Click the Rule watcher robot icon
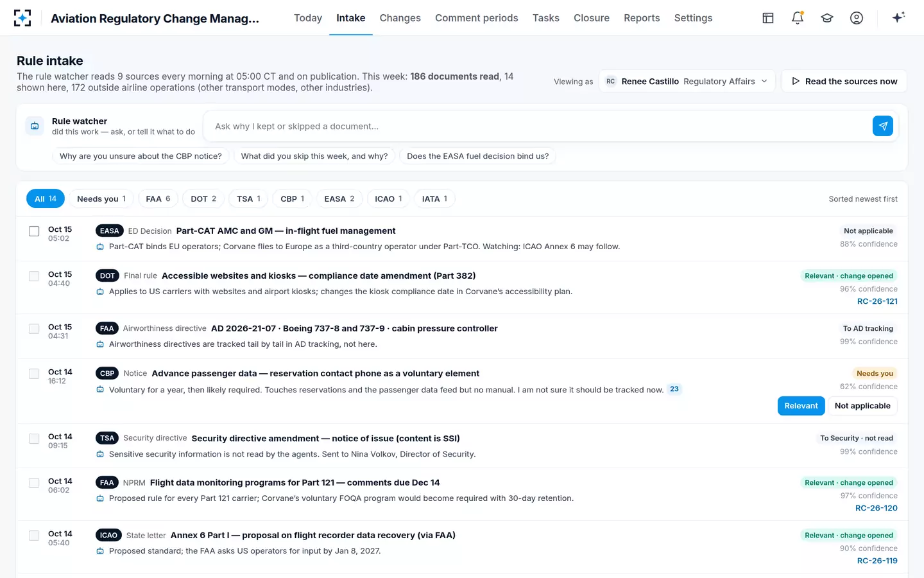 coord(35,126)
